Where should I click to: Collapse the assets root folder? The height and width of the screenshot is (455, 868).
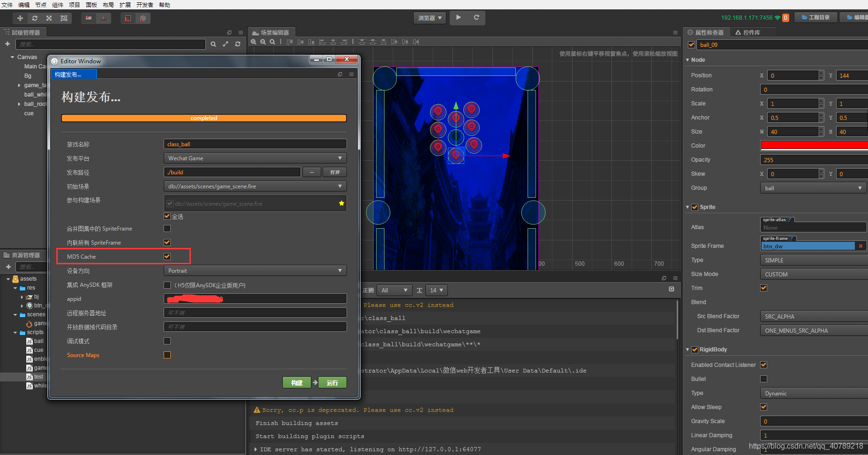pyautogui.click(x=8, y=279)
